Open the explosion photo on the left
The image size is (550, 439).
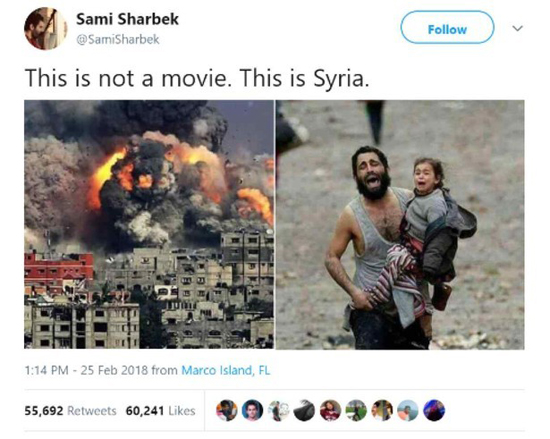149,224
